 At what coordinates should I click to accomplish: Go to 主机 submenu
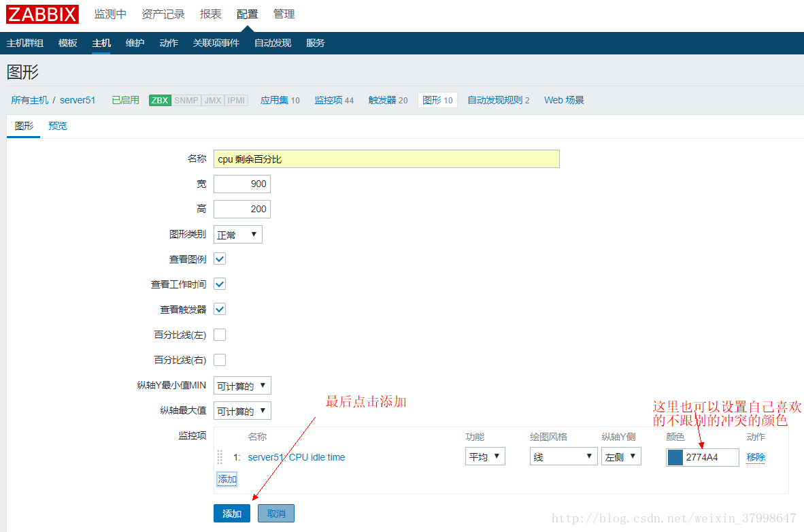pyautogui.click(x=101, y=43)
